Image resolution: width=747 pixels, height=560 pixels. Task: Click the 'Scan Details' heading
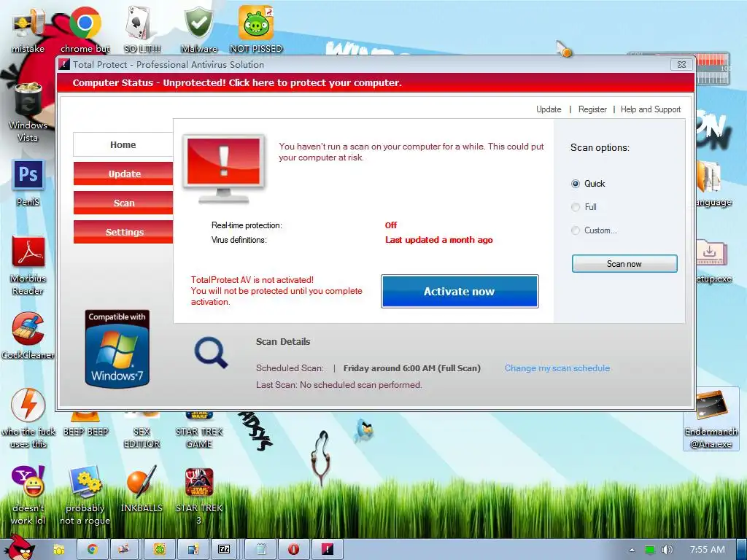(283, 341)
